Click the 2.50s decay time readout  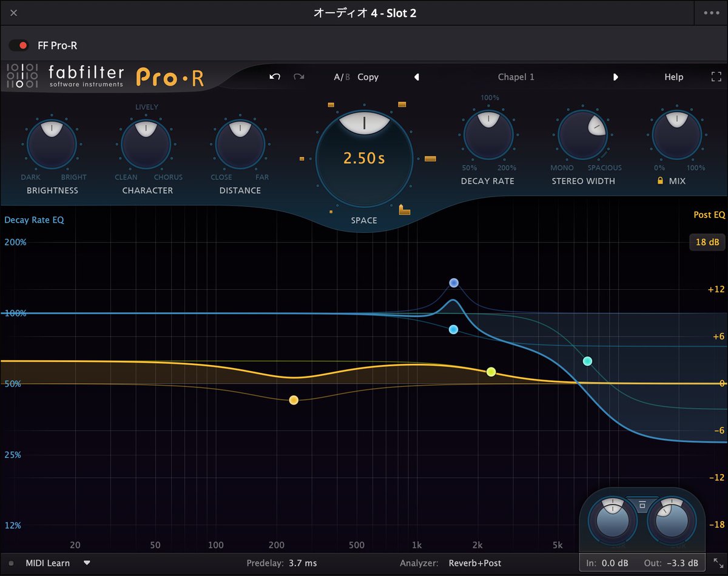pos(364,159)
